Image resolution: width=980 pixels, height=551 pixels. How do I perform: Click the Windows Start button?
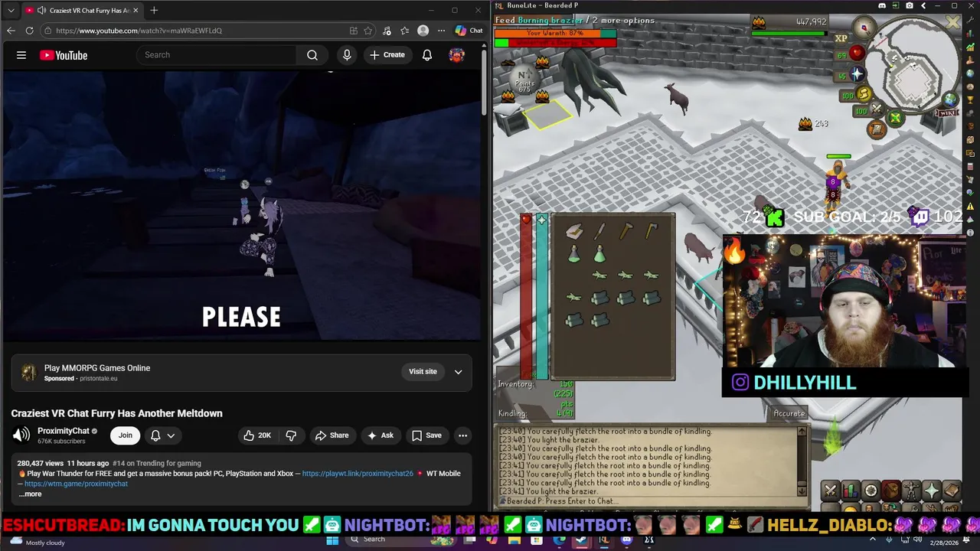click(x=332, y=540)
